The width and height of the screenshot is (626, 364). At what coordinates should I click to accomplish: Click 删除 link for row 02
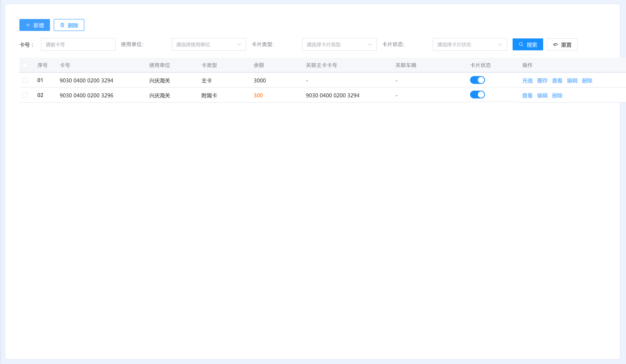pyautogui.click(x=557, y=96)
